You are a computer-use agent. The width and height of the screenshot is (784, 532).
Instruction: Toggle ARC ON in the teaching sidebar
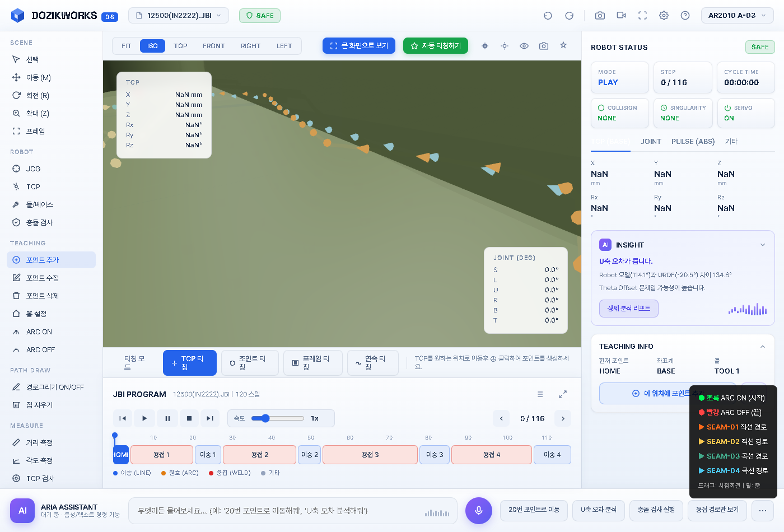click(51, 332)
